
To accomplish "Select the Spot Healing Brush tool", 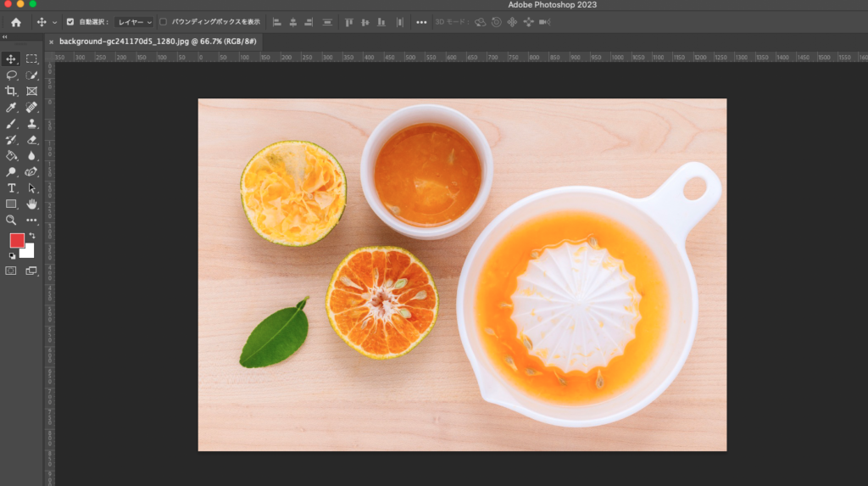I will [31, 107].
